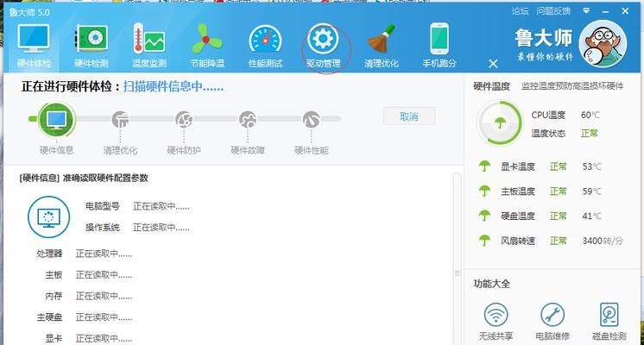Click the 清理优化 progress step icon
This screenshot has height=345, width=644.
(120, 119)
